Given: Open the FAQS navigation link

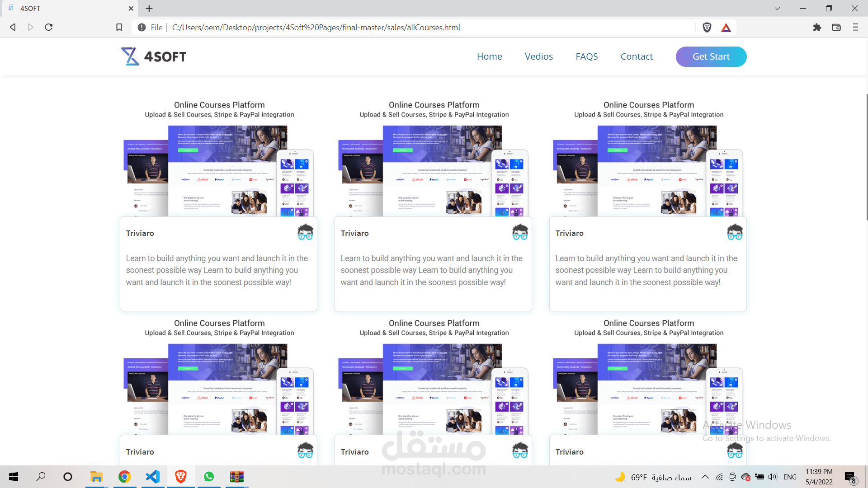Looking at the screenshot, I should [x=586, y=56].
